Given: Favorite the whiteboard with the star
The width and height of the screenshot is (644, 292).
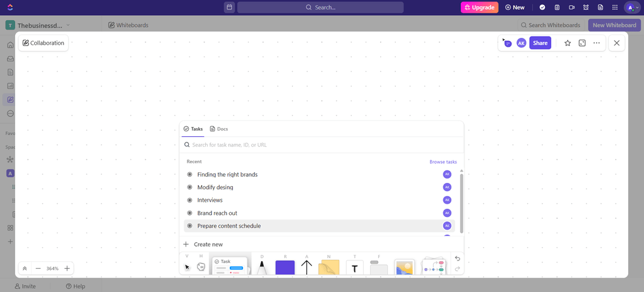Looking at the screenshot, I should coord(568,43).
